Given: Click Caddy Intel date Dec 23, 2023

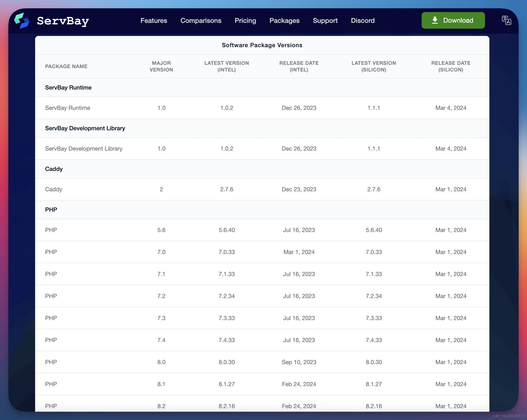Looking at the screenshot, I should 299,189.
